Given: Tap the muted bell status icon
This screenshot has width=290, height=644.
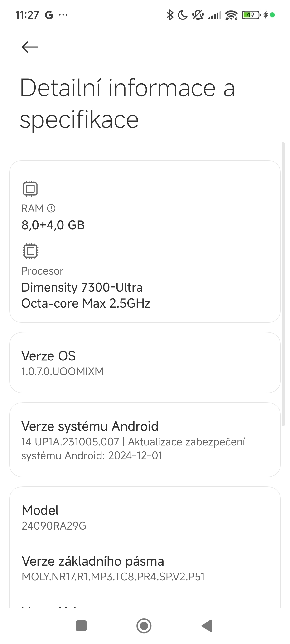Looking at the screenshot, I should click(198, 15).
